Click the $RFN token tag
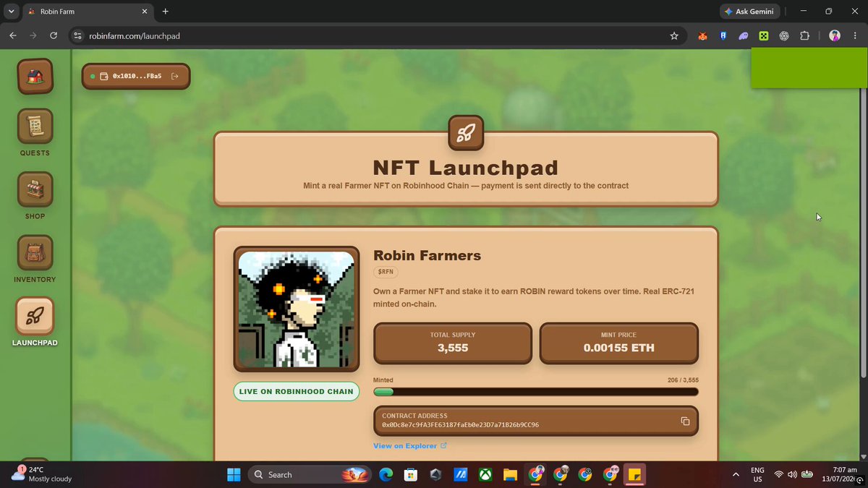Screen dimensions: 868x488 click(387, 271)
